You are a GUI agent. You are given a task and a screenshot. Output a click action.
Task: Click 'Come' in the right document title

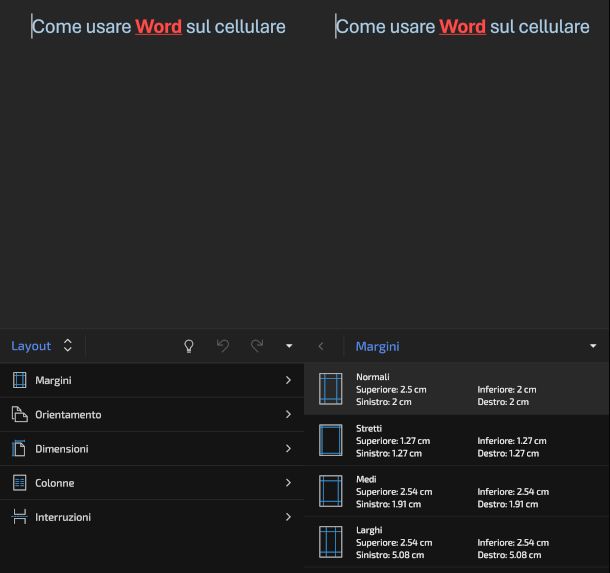point(361,27)
